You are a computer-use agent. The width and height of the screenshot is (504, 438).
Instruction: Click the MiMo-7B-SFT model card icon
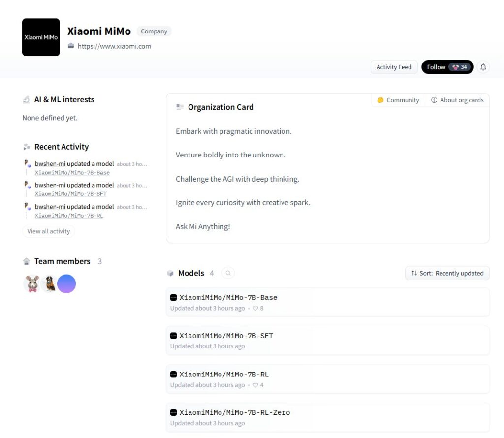(173, 336)
